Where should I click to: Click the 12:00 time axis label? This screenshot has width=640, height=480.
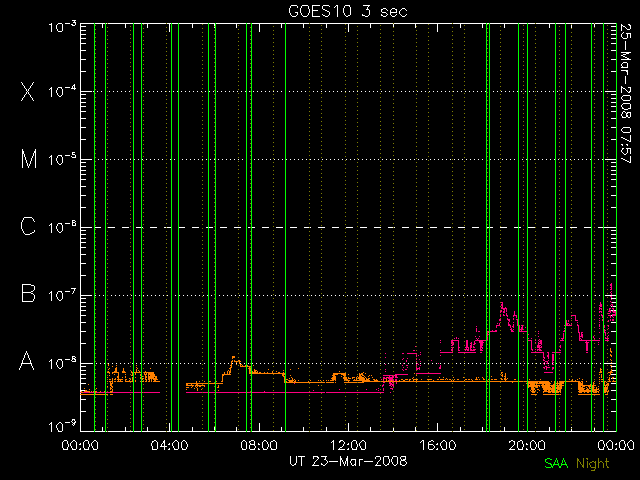click(x=348, y=445)
